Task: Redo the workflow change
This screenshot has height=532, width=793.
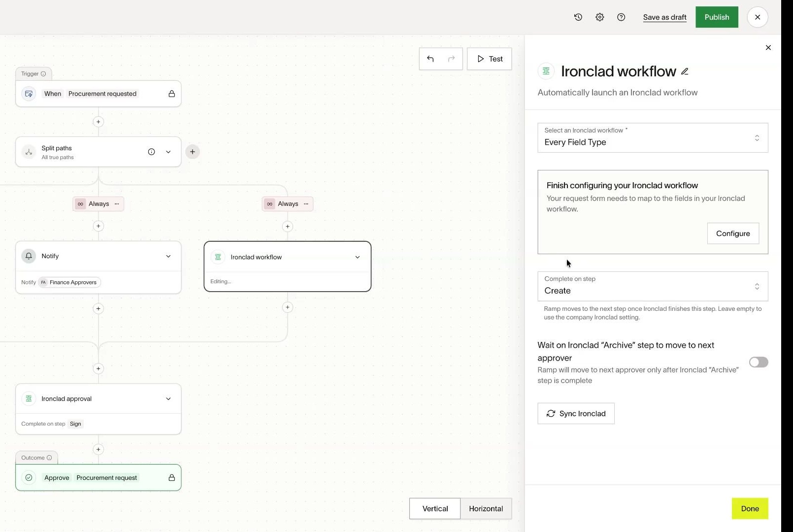Action: point(451,59)
